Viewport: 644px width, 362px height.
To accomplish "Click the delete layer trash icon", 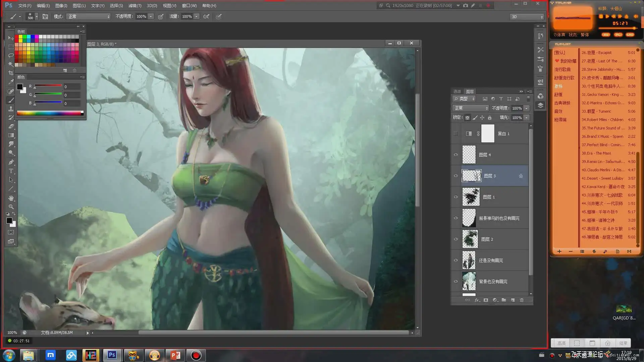I will [x=522, y=300].
